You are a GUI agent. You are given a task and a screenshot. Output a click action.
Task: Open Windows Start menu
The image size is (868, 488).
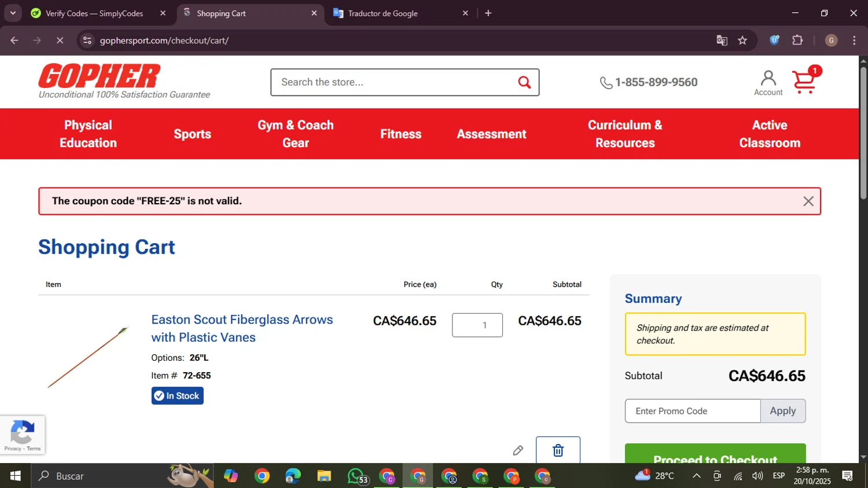pos(16,476)
